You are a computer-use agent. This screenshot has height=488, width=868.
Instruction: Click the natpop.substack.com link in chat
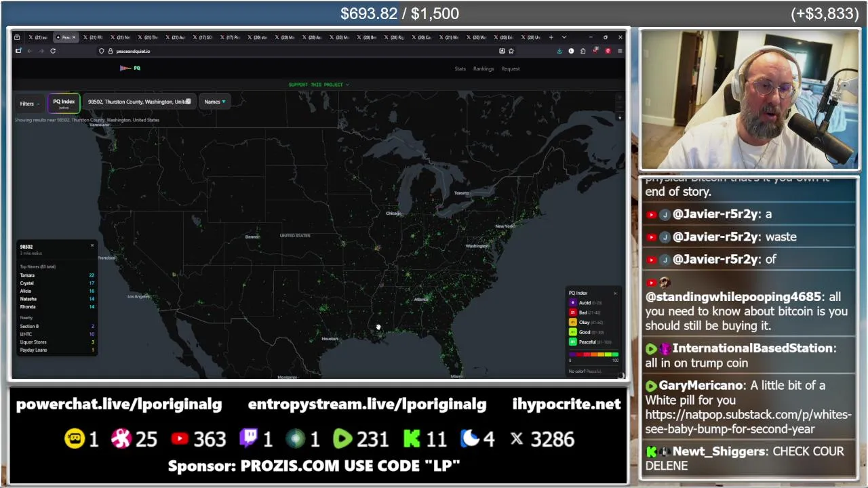point(748,422)
